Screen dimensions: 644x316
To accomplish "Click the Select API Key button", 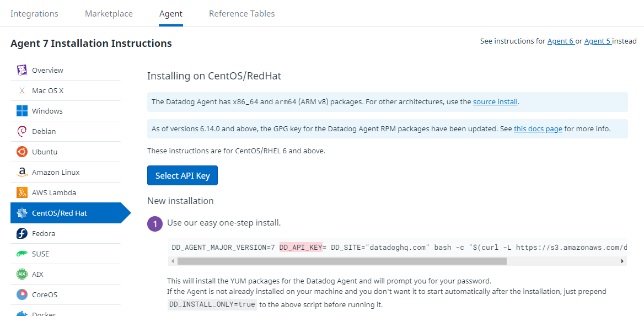I will pos(183,175).
